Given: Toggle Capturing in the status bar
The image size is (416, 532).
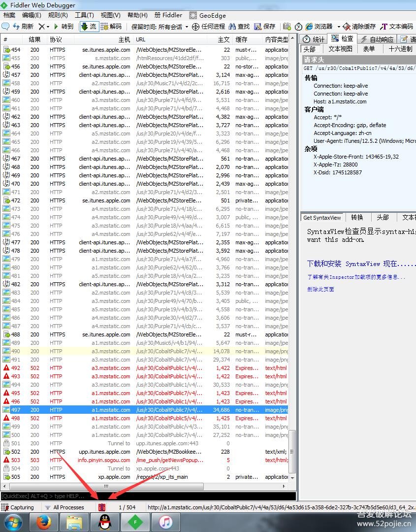Looking at the screenshot, I should 18,507.
